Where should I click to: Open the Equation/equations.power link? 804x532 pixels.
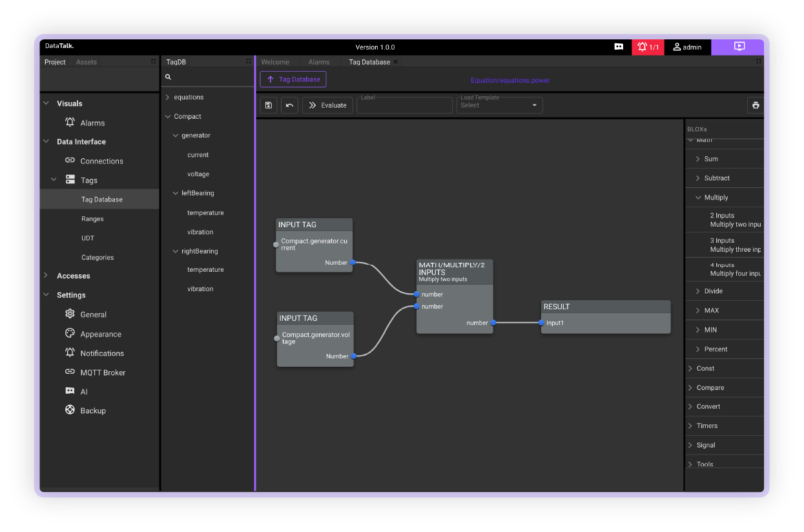click(510, 79)
